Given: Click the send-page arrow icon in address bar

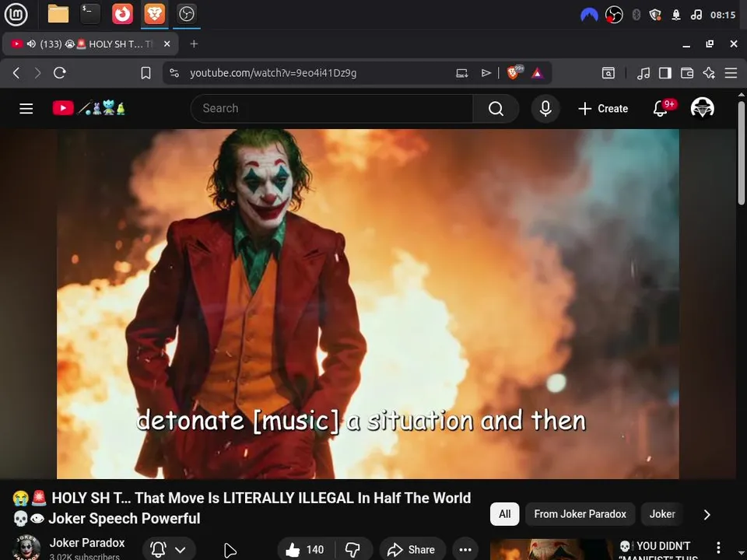Looking at the screenshot, I should (486, 73).
